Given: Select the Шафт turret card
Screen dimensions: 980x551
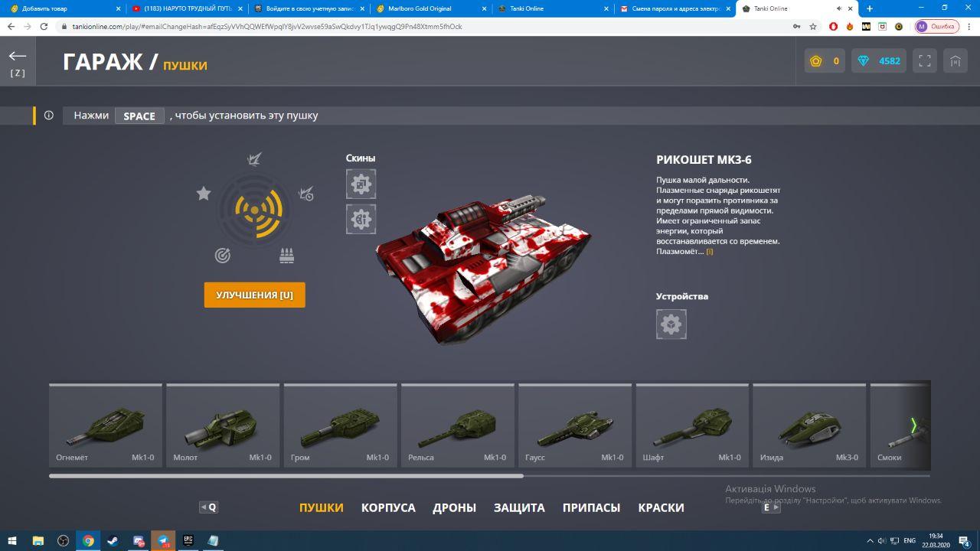Looking at the screenshot, I should pos(692,426).
